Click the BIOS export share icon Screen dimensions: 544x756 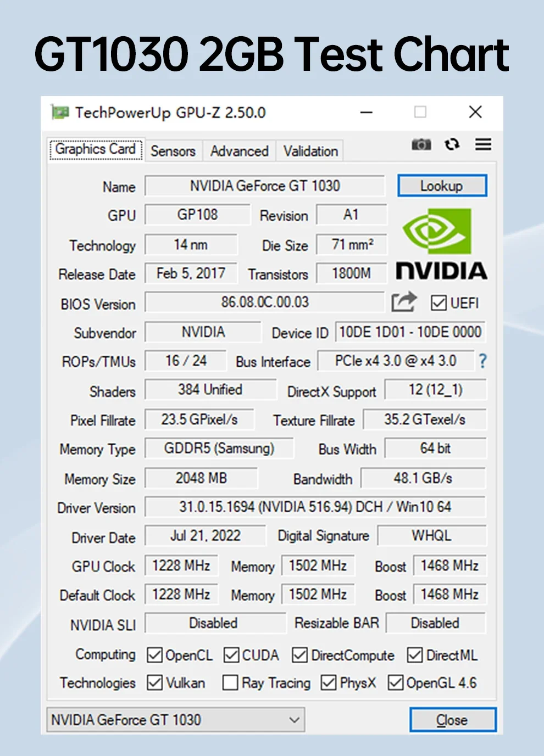pyautogui.click(x=404, y=302)
